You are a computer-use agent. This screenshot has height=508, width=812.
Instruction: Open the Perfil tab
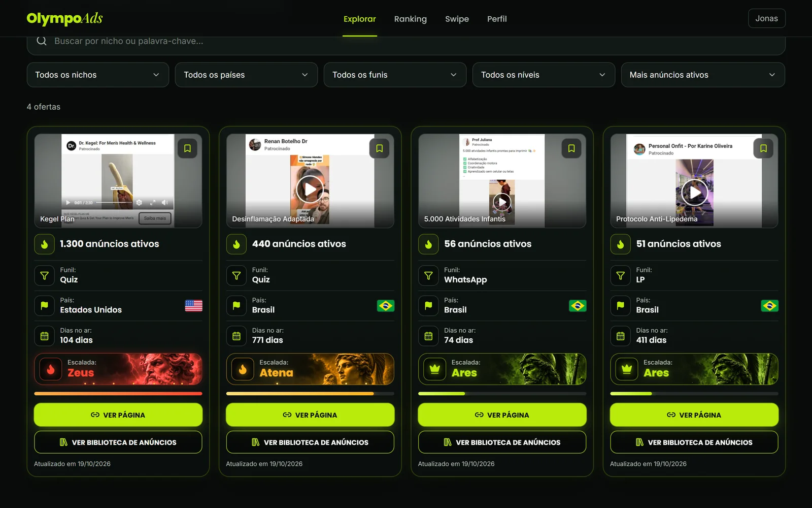pyautogui.click(x=497, y=19)
